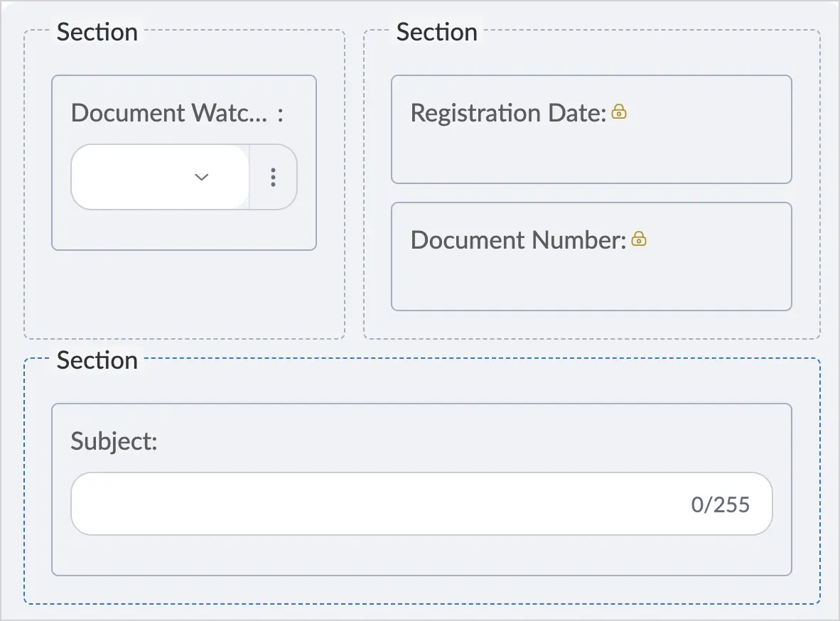
Task: Click the Registration Date label text
Action: [508, 113]
